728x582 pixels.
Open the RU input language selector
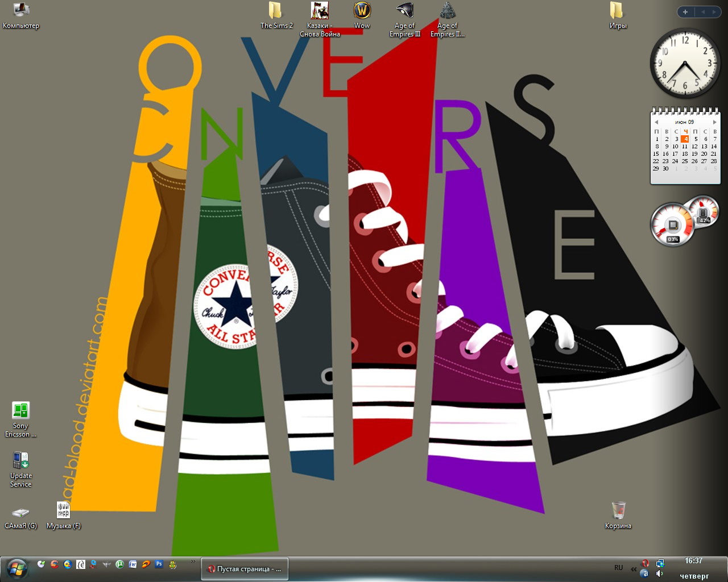coord(618,568)
